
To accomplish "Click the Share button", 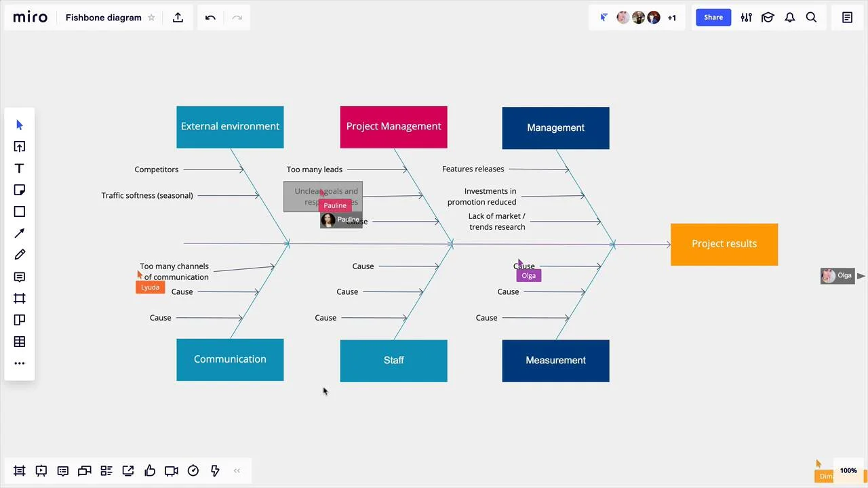I will [713, 18].
